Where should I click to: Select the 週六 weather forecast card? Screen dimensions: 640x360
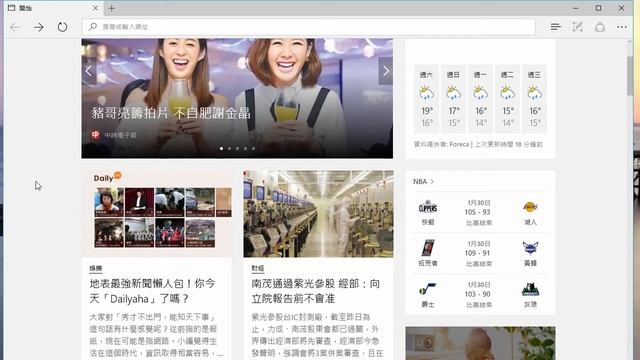pos(426,99)
